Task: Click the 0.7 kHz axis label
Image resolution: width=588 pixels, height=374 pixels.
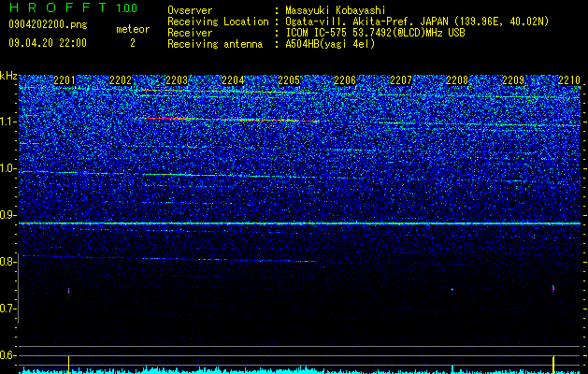Action: tap(7, 309)
